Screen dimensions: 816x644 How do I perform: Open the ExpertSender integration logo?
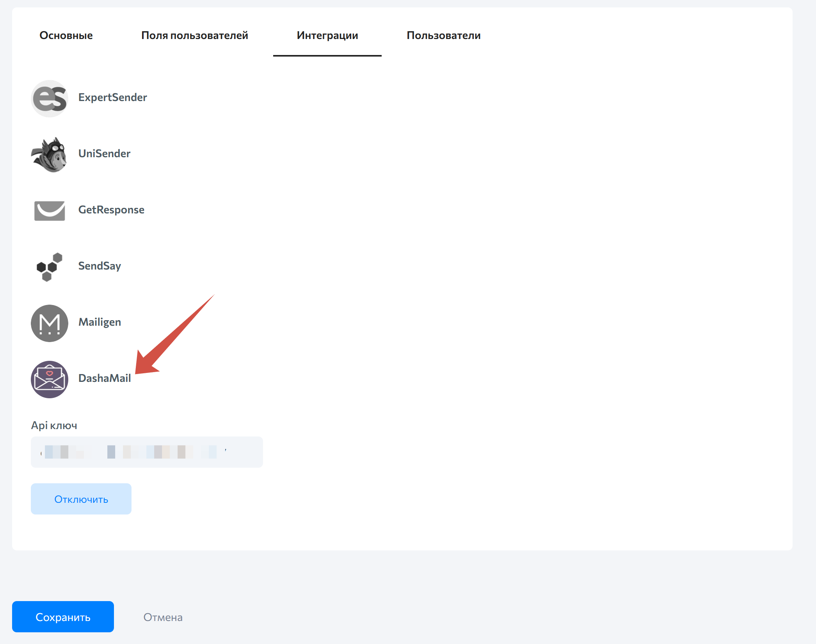click(50, 98)
